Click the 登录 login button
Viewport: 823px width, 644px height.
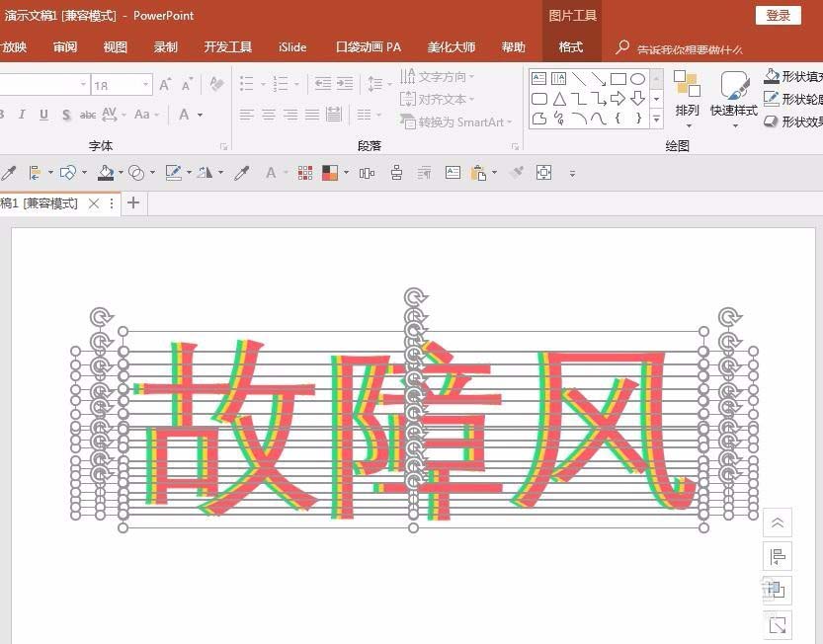click(779, 16)
